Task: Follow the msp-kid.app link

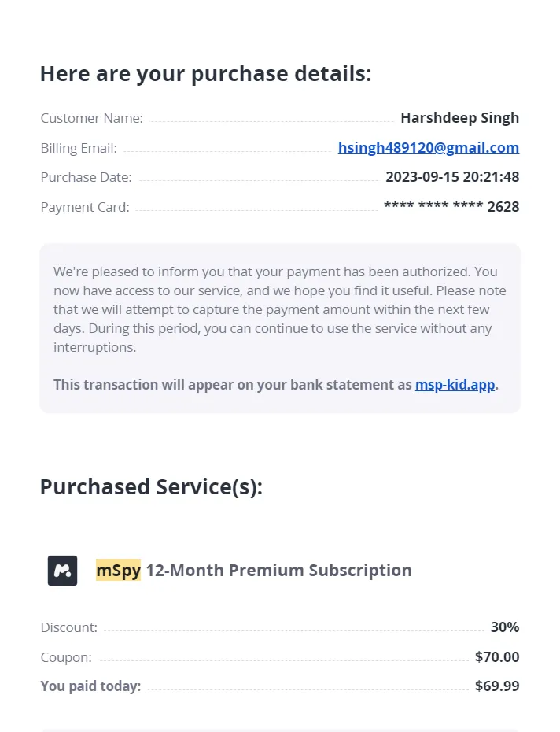Action: coord(455,385)
